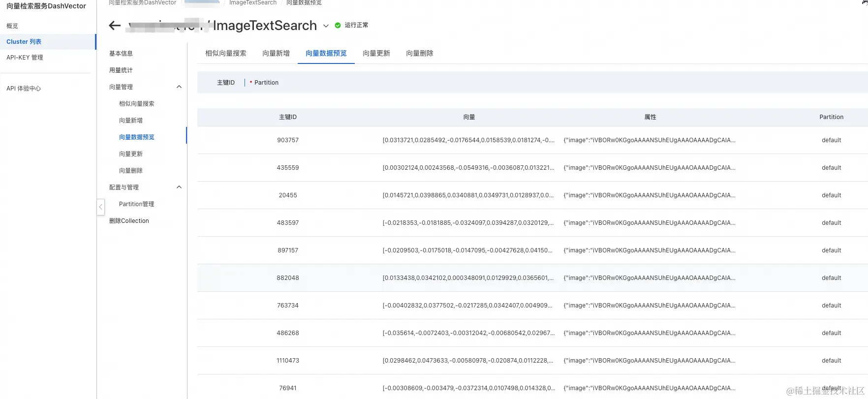Viewport: 868px width, 399px height.
Task: Click the vector value starting with [0.0145721
Action: point(468,195)
